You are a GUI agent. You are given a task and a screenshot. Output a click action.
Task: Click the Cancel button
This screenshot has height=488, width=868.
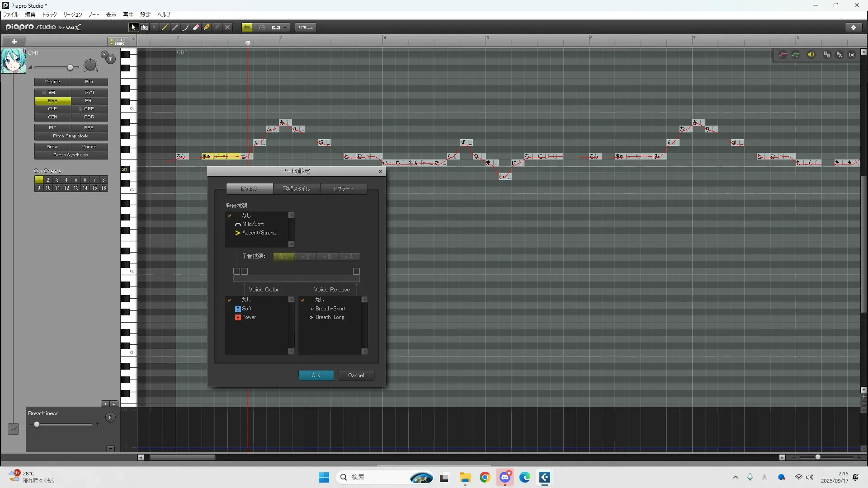tap(356, 375)
